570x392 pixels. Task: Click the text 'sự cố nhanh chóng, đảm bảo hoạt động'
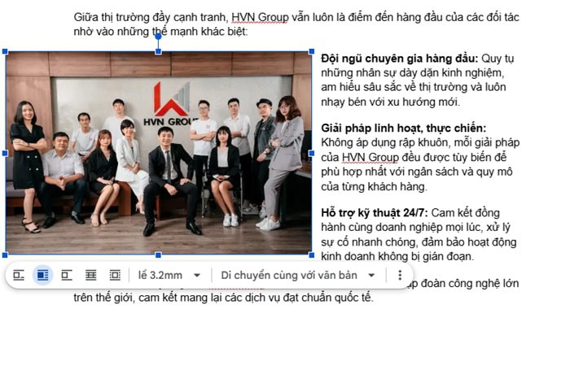(419, 242)
